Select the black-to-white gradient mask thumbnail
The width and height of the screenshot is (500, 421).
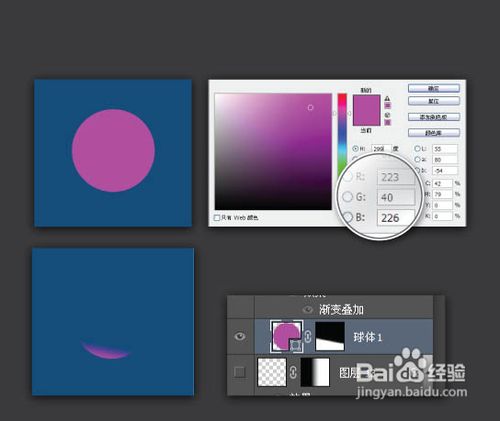coord(315,372)
